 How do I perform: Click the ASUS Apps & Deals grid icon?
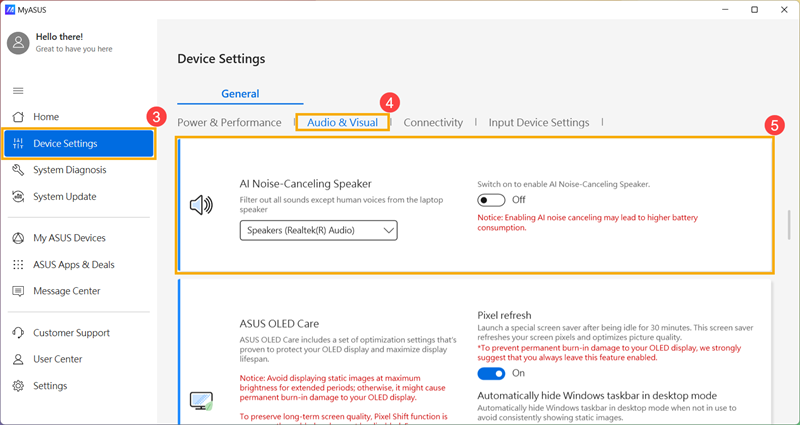click(x=18, y=265)
